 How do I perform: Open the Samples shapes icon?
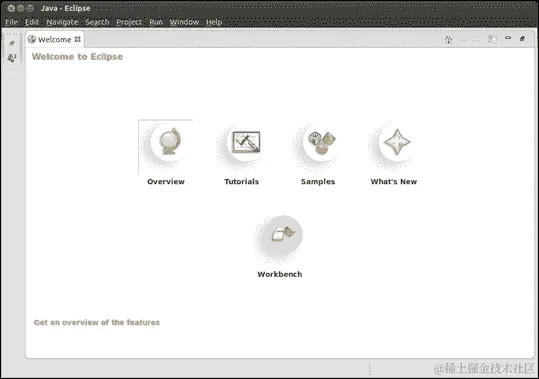(x=322, y=142)
